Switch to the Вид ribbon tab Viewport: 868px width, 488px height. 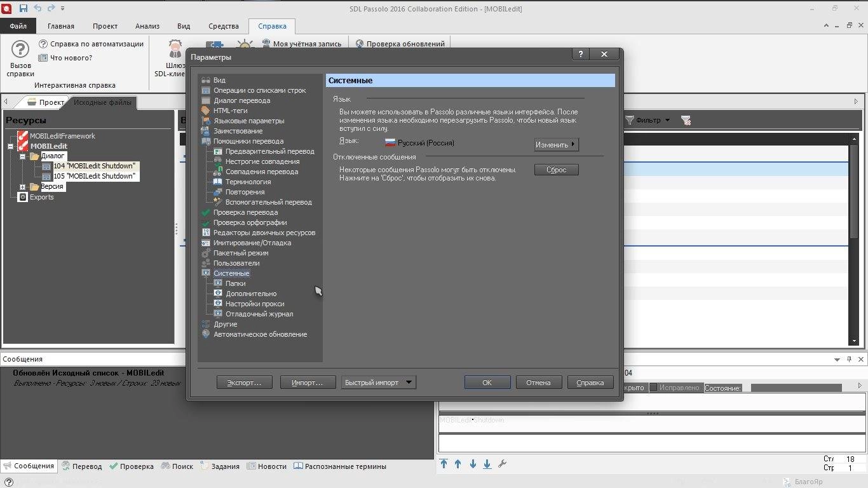click(184, 26)
